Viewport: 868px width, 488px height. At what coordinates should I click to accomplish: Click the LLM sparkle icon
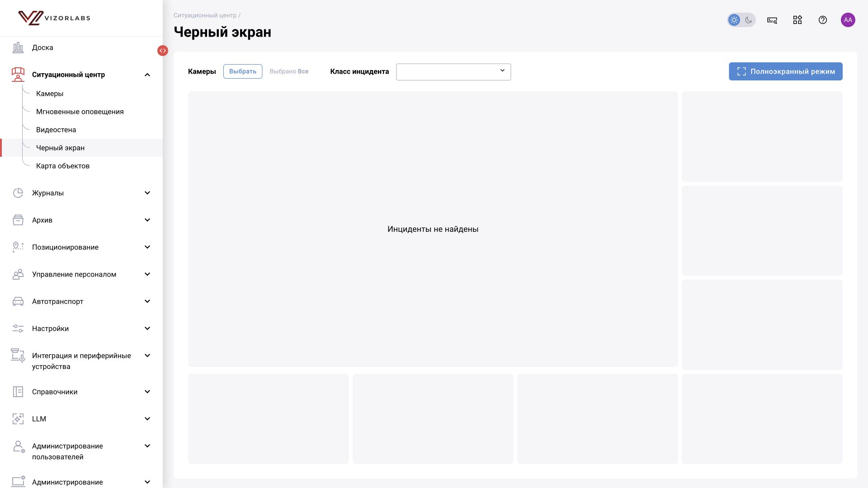18,419
